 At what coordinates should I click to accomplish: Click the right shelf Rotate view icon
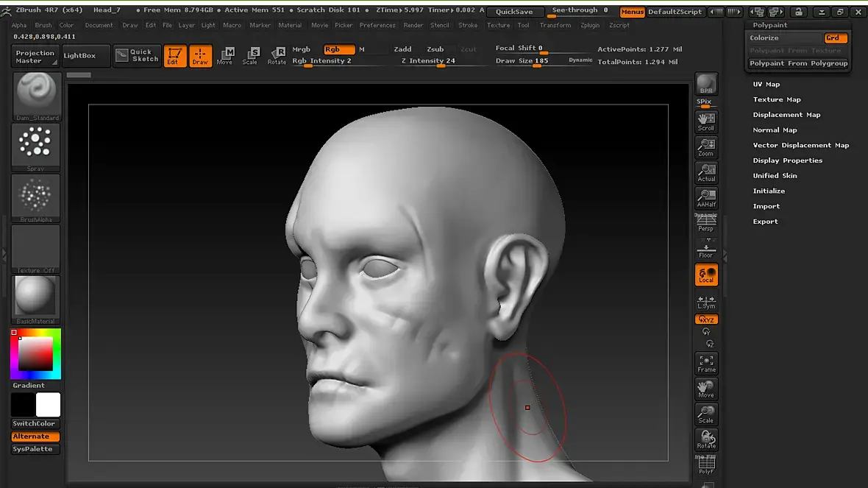click(706, 440)
